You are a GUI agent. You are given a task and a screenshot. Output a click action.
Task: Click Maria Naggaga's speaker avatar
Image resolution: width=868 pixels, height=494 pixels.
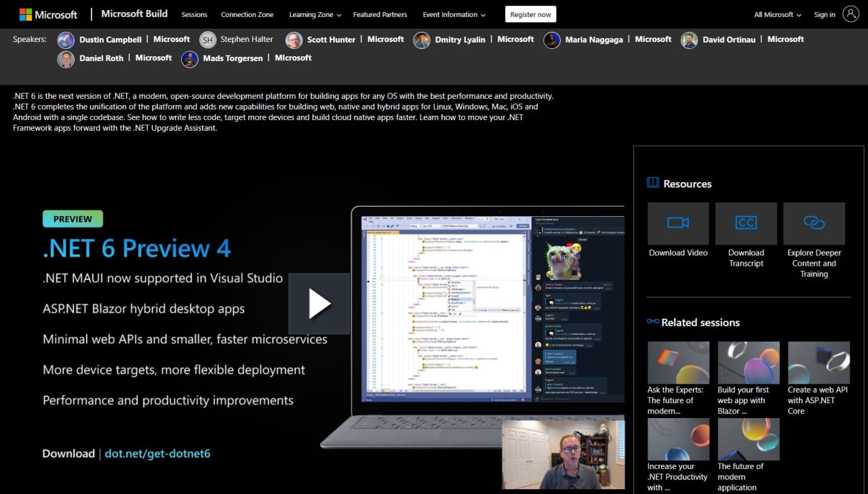(x=552, y=40)
